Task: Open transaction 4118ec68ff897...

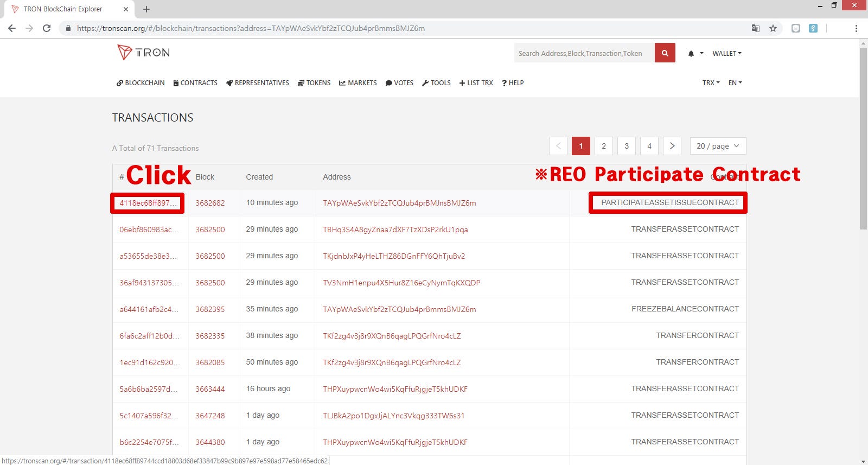Action: [x=148, y=203]
